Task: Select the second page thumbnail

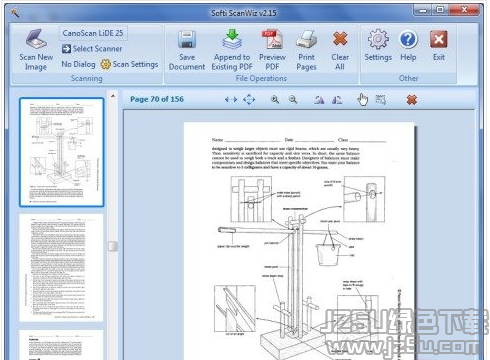Action: pyautogui.click(x=61, y=268)
